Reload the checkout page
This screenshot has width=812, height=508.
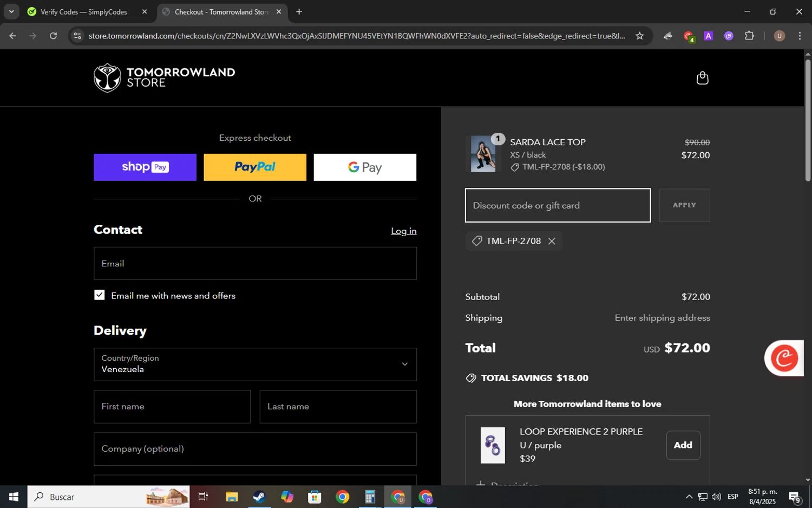(53, 36)
